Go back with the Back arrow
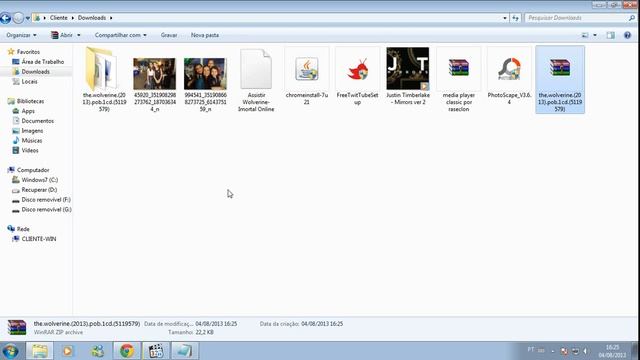The width and height of the screenshot is (640, 360). [6, 18]
